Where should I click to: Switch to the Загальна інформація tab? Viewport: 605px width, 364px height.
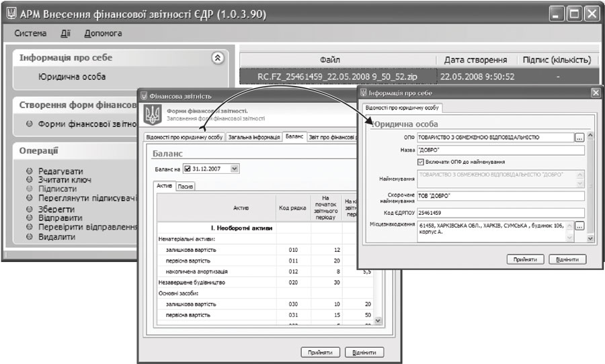[x=253, y=137]
